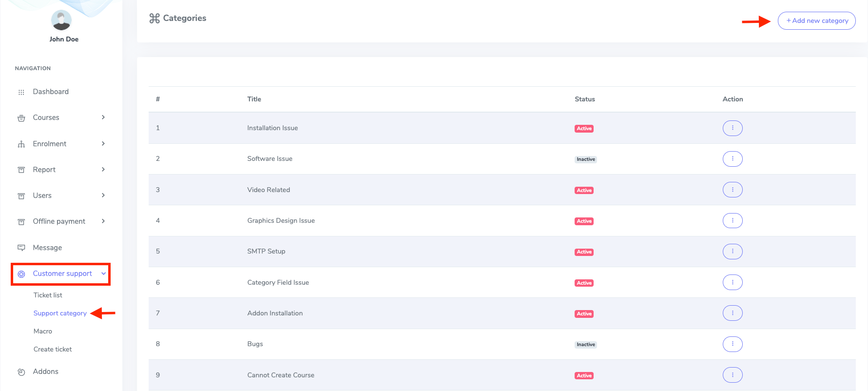Open Support category page link

(x=60, y=313)
